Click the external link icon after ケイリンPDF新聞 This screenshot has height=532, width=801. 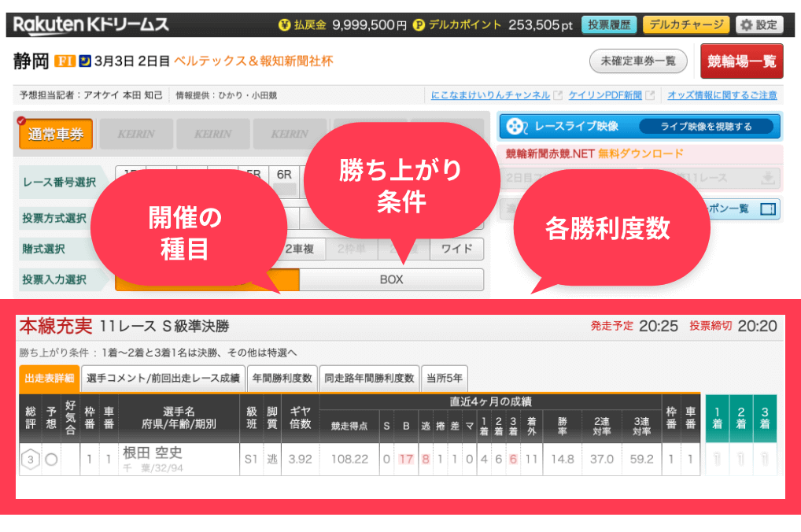[650, 95]
